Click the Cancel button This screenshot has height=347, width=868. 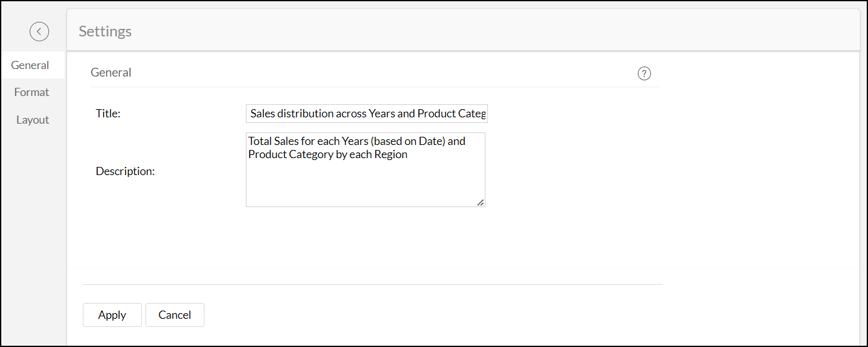click(174, 315)
